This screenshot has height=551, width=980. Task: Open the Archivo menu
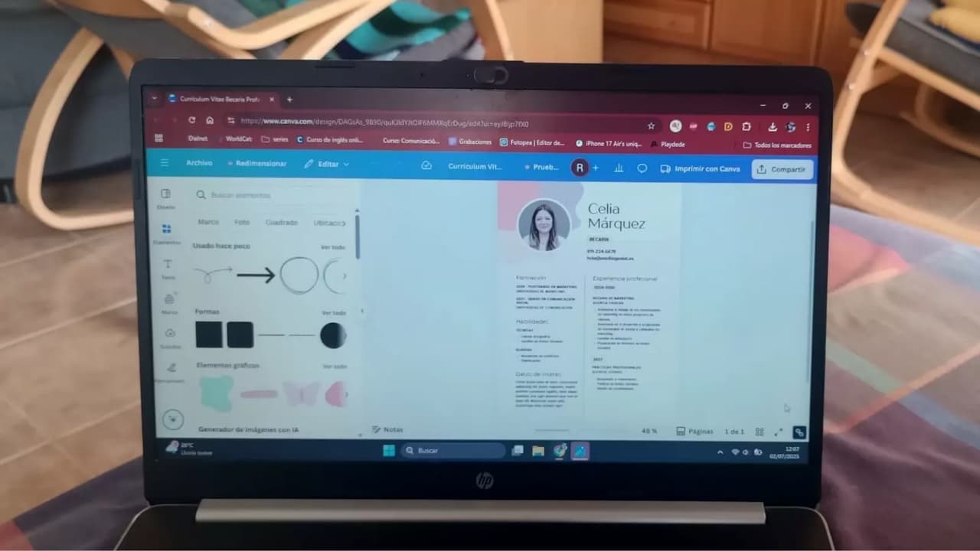pos(199,163)
